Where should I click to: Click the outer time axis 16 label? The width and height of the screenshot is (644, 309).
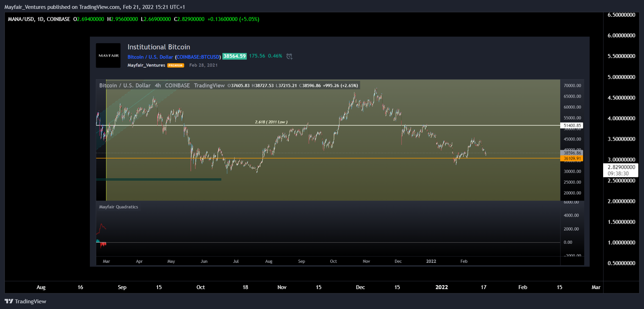point(80,287)
